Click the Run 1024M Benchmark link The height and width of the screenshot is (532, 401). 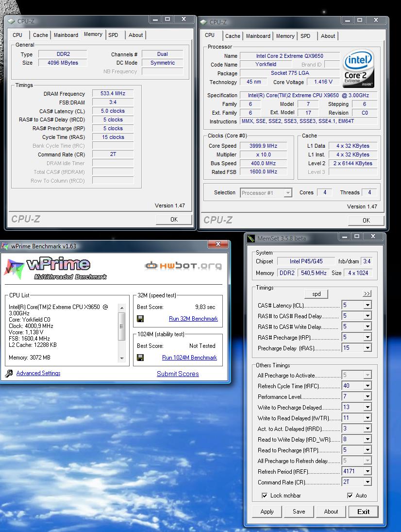pyautogui.click(x=189, y=358)
